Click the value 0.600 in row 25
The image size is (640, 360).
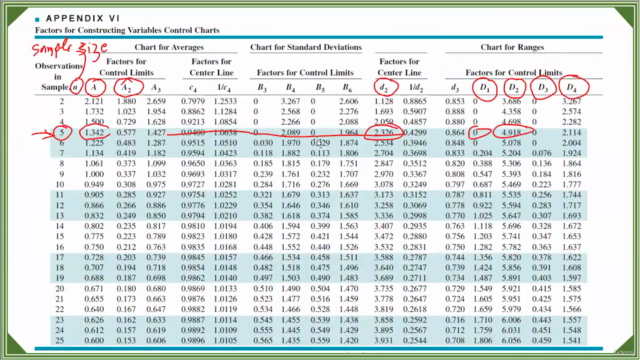click(94, 341)
